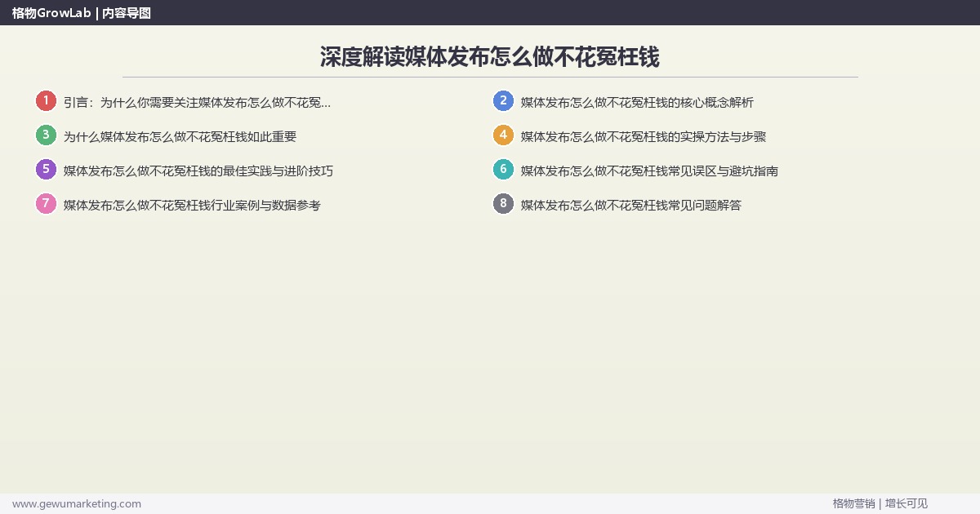Click the purple number 5 circle badge
Viewport: 980px width, 514px height.
46,170
